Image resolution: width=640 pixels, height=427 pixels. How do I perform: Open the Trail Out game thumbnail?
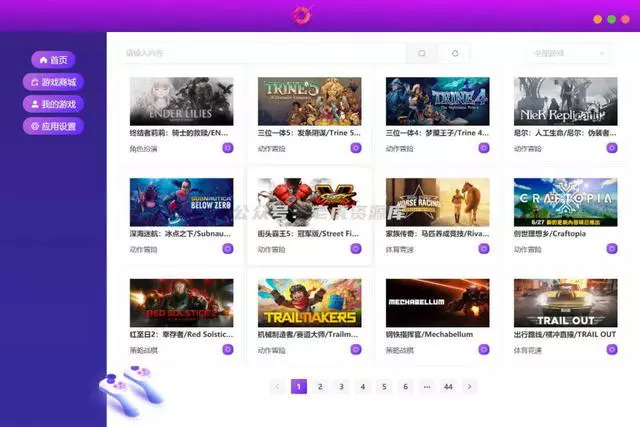(566, 303)
